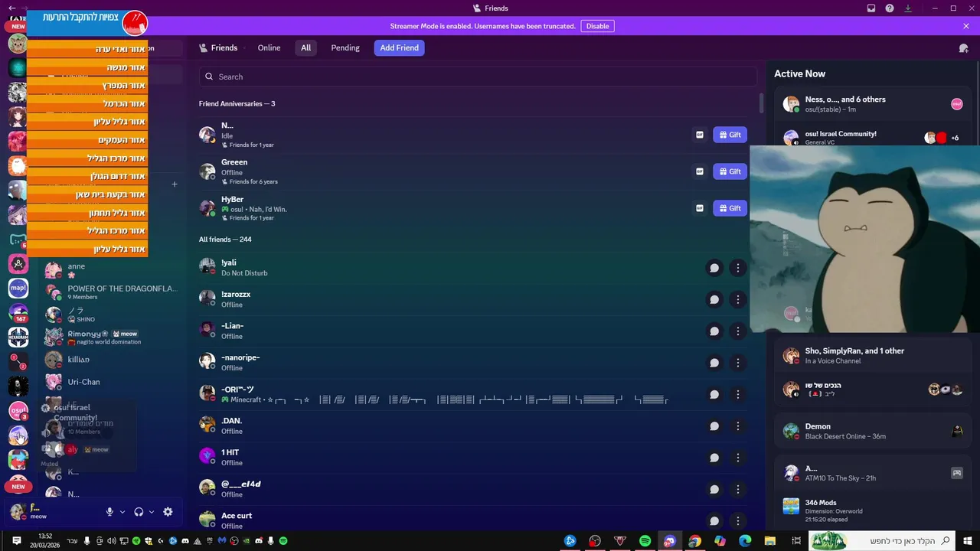Switch to the Online friends tab
The image size is (980, 551).
[x=269, y=47]
